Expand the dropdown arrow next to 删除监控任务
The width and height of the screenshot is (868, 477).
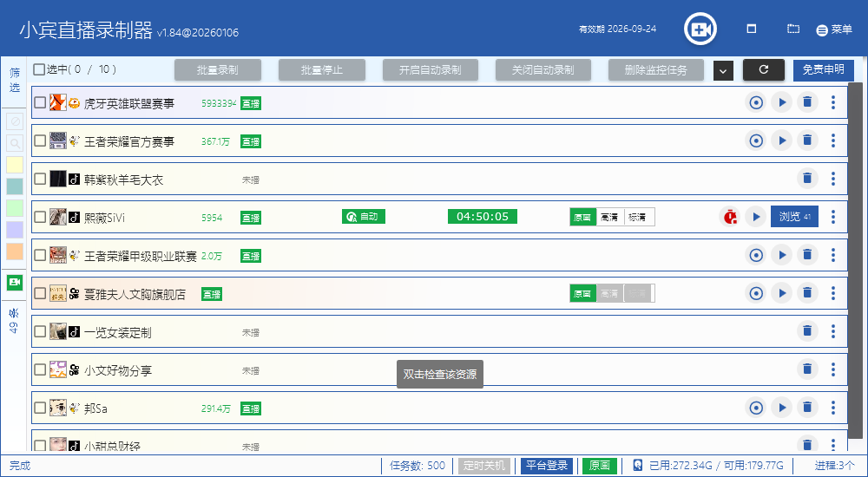pos(723,70)
